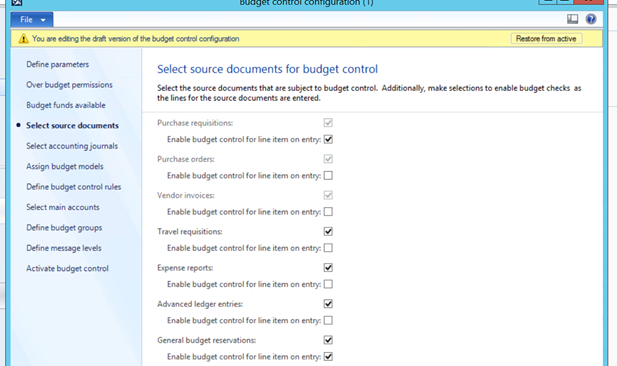Open Budget funds available page
This screenshot has height=366, width=617.
[66, 105]
